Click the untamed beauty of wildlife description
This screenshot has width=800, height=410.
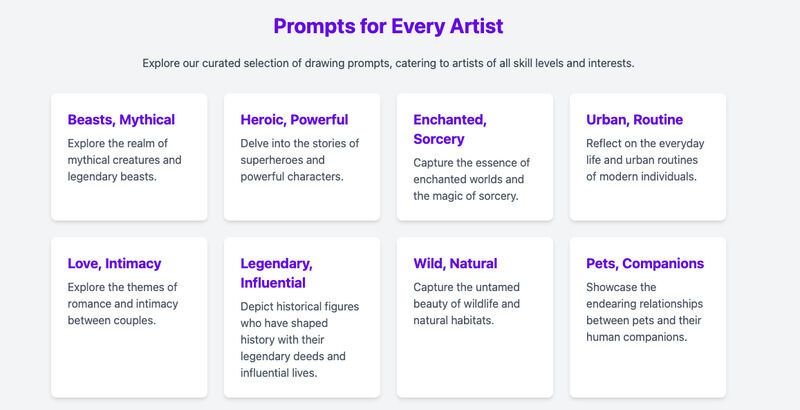click(467, 304)
